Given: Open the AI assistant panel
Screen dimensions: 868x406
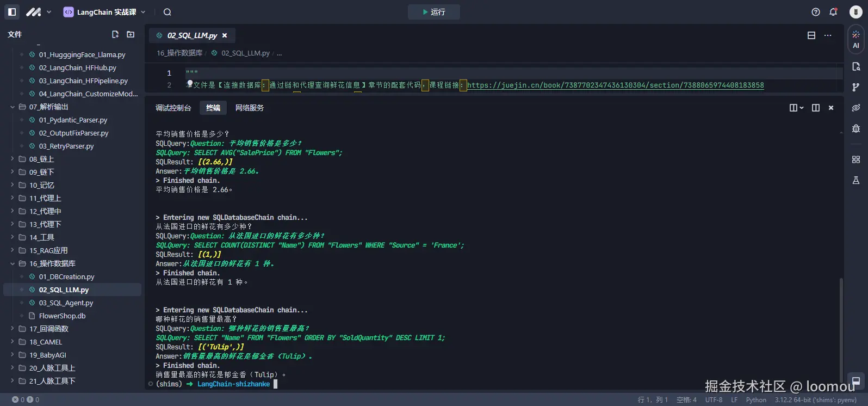Looking at the screenshot, I should [856, 39].
